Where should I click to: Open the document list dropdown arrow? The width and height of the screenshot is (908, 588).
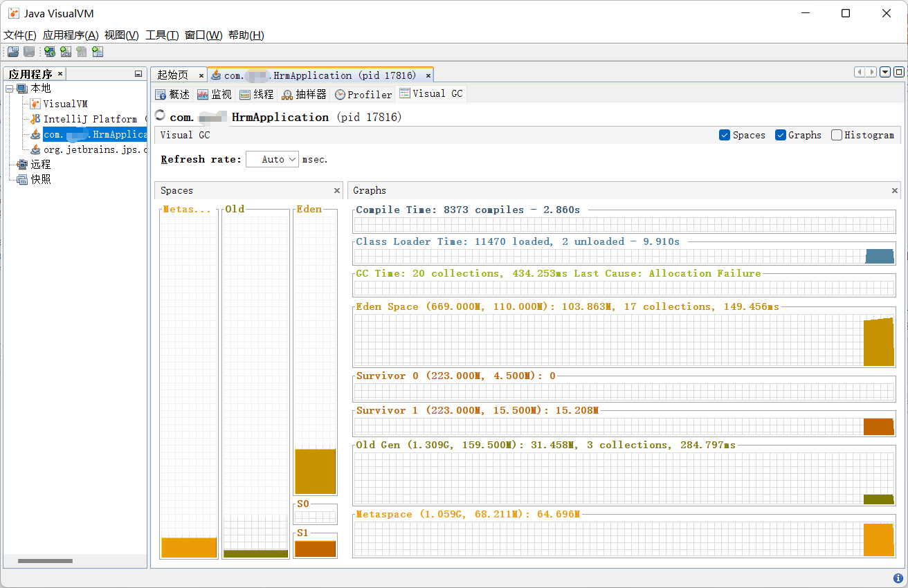884,72
